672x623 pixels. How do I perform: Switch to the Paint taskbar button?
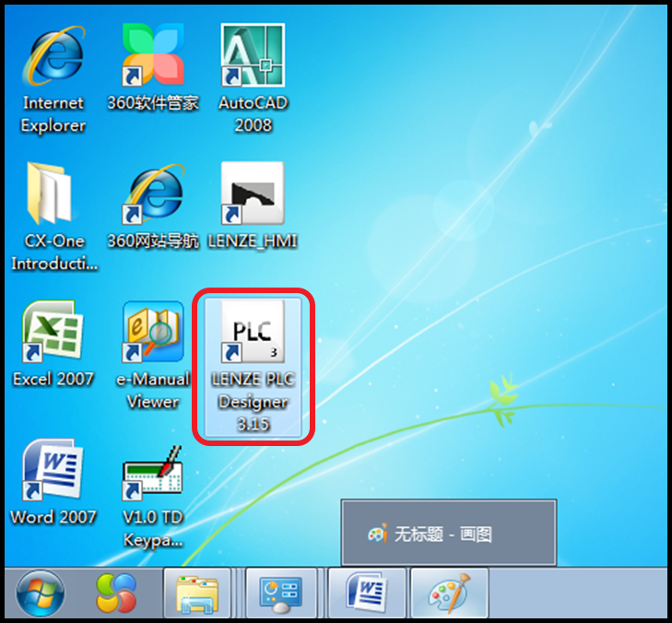tap(450, 594)
